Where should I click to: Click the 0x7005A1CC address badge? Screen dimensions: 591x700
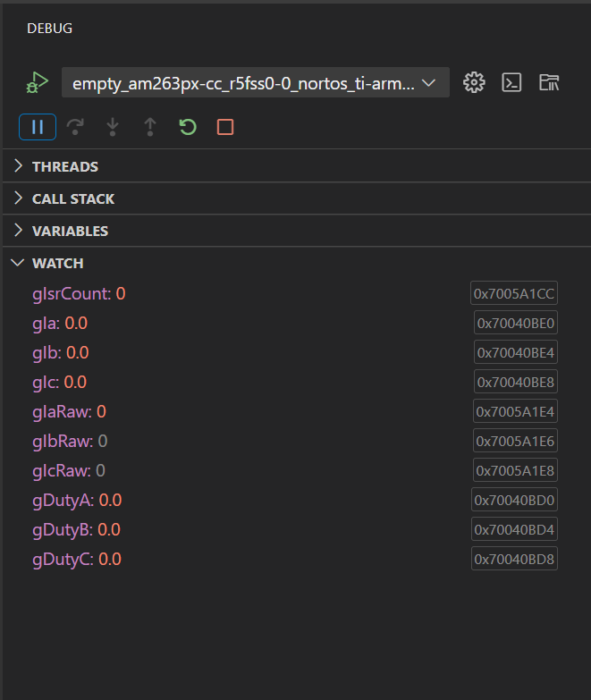coord(514,293)
